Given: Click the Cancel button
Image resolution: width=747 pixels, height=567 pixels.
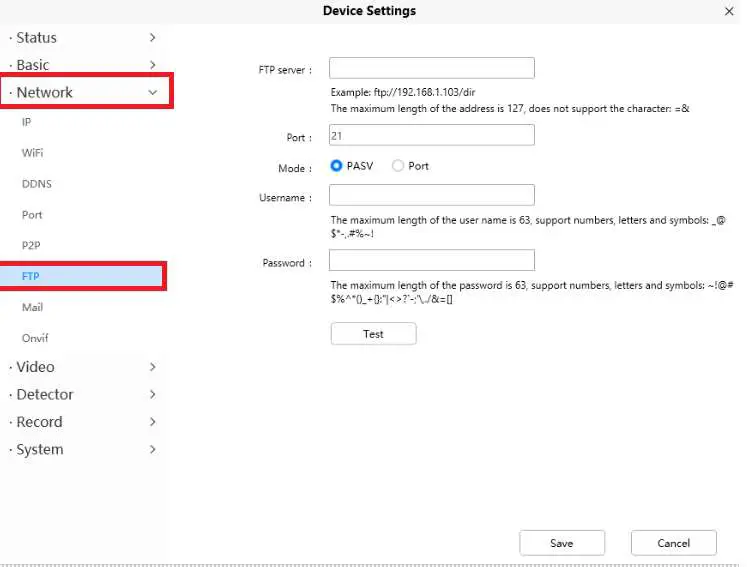Looking at the screenshot, I should click(673, 543).
